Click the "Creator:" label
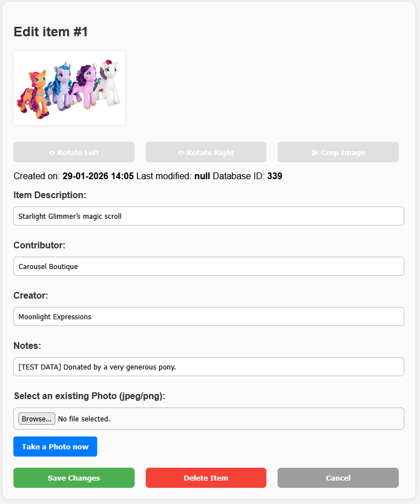 (x=31, y=295)
